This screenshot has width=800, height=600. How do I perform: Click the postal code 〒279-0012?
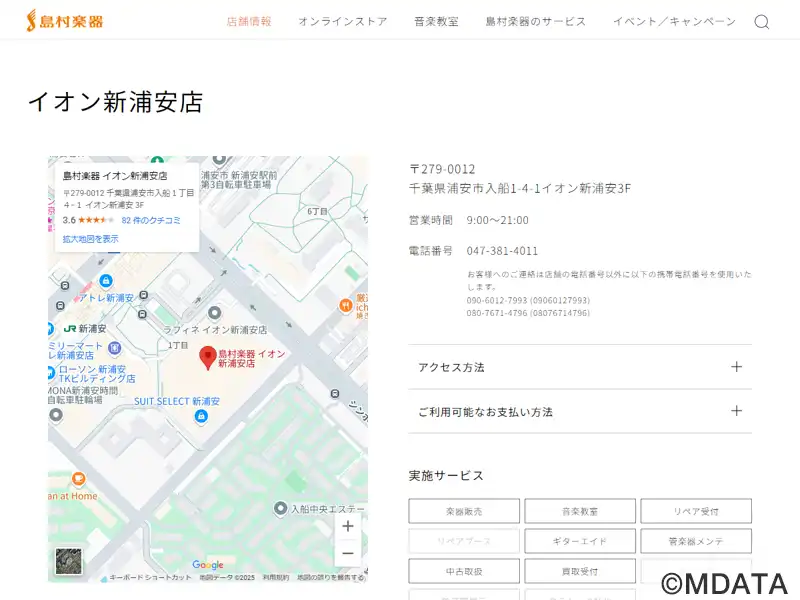(x=442, y=169)
